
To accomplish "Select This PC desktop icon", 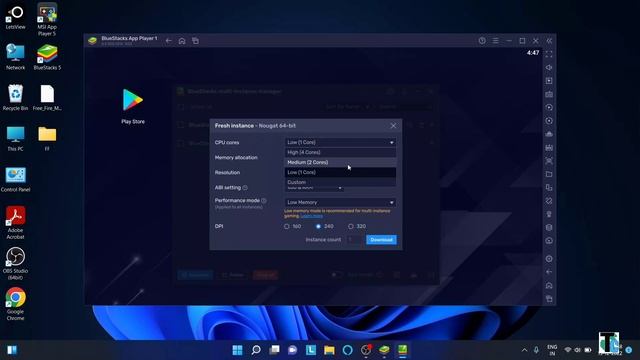I will point(16,138).
